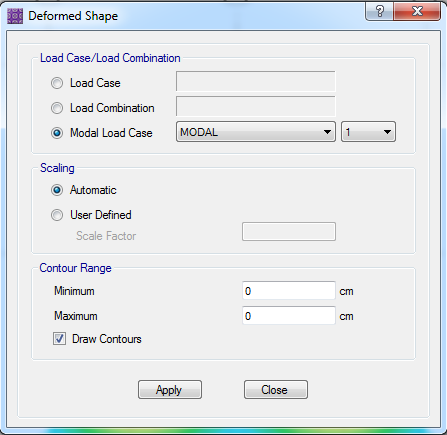
Task: Select the Modal Load Case radio button
Action: point(57,133)
